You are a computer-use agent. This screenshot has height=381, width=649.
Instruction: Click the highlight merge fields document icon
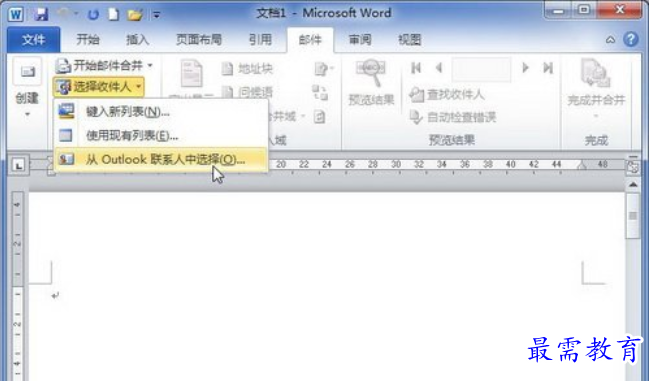click(x=191, y=74)
